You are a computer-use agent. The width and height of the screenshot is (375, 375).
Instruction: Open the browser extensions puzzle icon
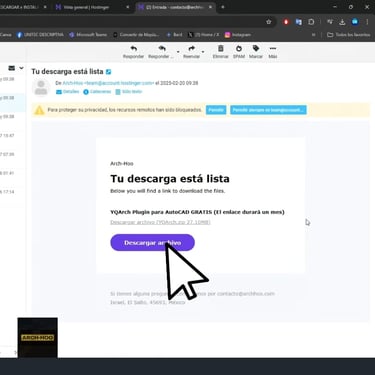[311, 22]
